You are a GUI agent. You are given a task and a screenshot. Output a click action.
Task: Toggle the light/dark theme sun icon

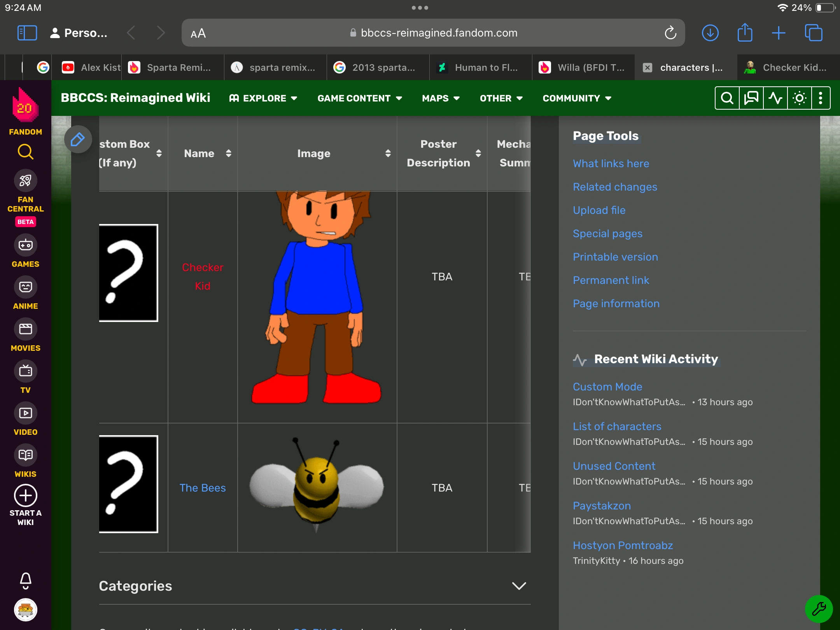[x=799, y=98]
